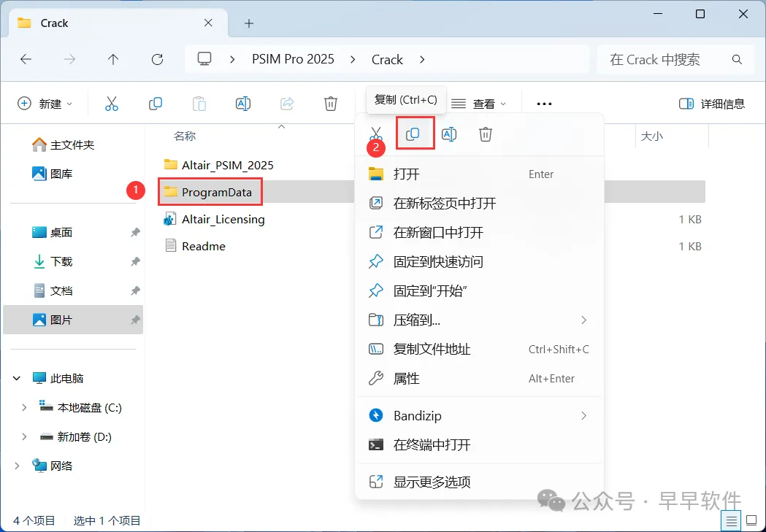766x532 pixels.
Task: Click the Cut icon in the context menu
Action: 375,134
